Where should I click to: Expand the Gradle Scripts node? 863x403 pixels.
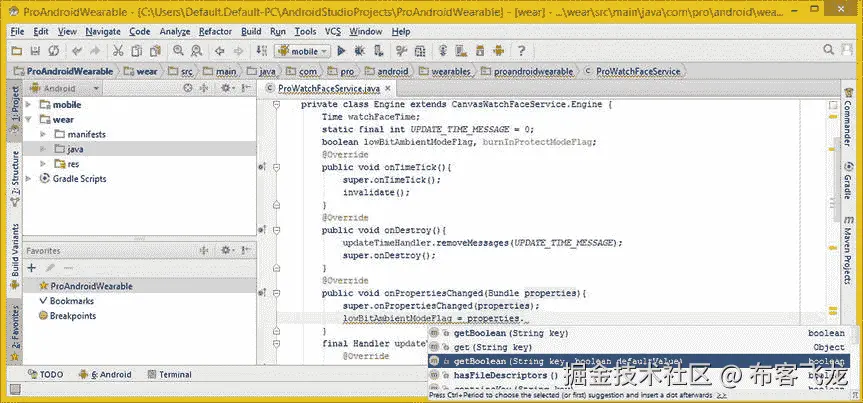pos(29,179)
